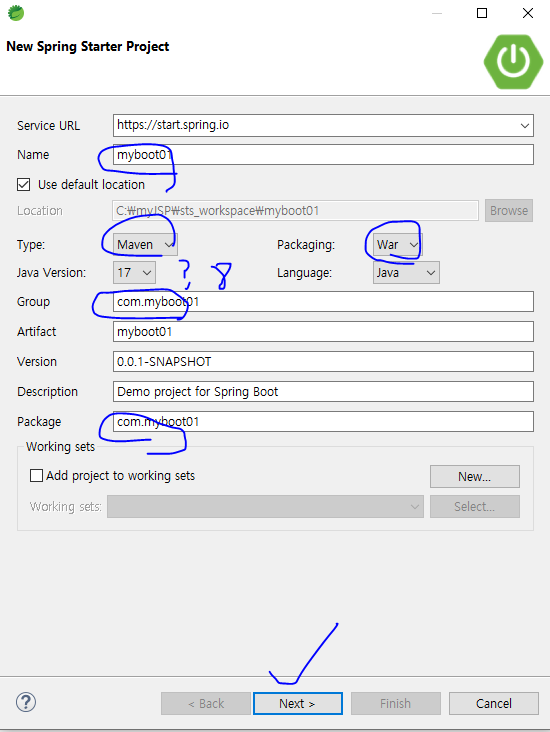Click the disabled < Back button

(206, 704)
